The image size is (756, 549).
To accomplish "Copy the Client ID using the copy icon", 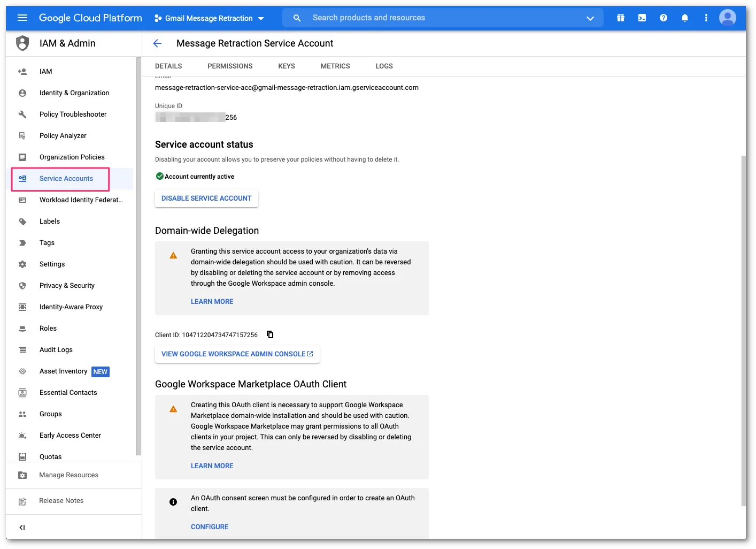I will point(270,334).
